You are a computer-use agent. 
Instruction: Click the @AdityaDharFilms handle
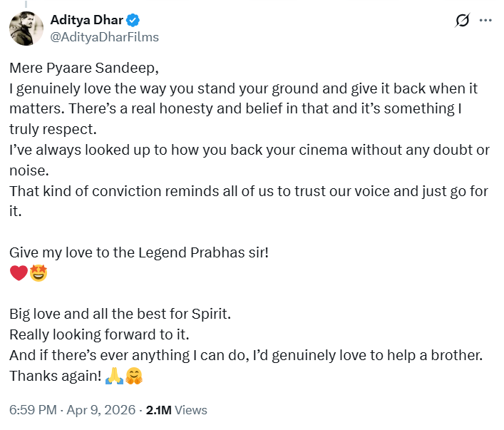(x=104, y=36)
